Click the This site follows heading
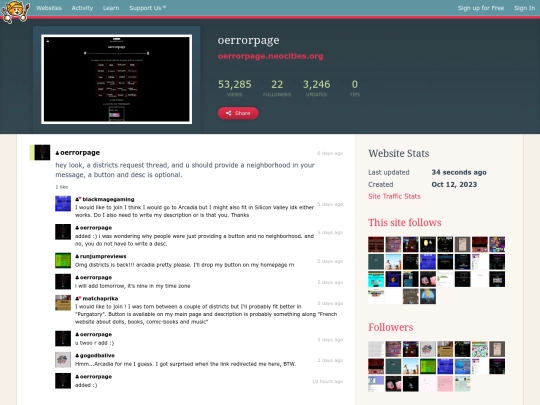540x405 pixels. [x=405, y=222]
